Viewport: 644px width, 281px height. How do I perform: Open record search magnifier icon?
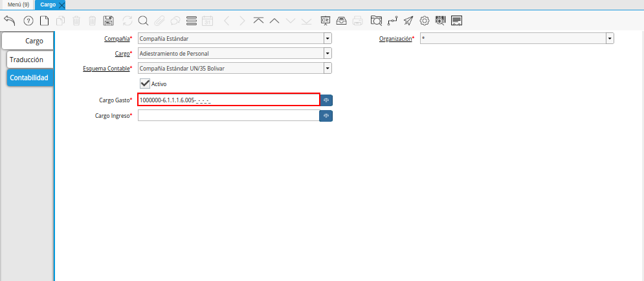pos(143,21)
